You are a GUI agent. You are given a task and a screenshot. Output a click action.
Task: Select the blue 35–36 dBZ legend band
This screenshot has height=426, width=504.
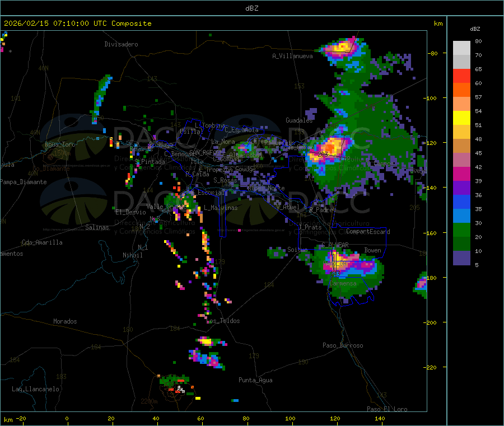pyautogui.click(x=461, y=202)
